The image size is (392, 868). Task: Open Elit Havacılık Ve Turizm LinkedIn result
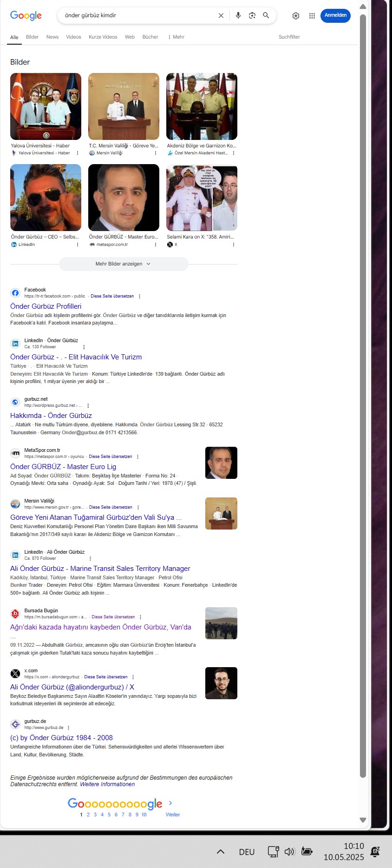[76, 357]
